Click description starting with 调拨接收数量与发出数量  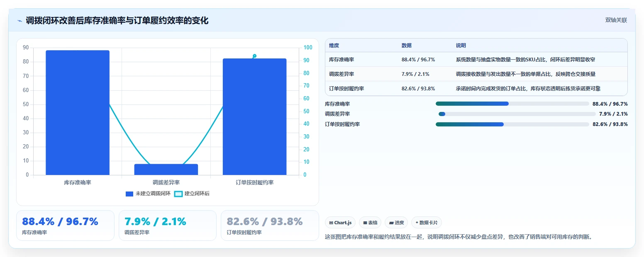[526, 74]
